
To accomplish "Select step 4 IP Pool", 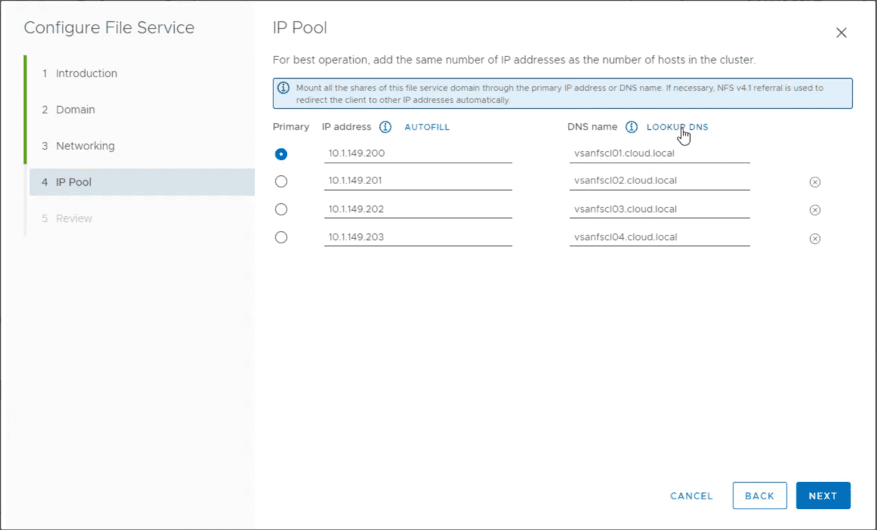I will point(142,182).
